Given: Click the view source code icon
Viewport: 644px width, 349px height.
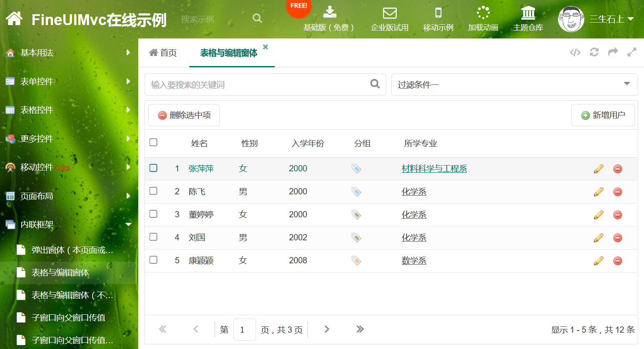Looking at the screenshot, I should [x=575, y=52].
